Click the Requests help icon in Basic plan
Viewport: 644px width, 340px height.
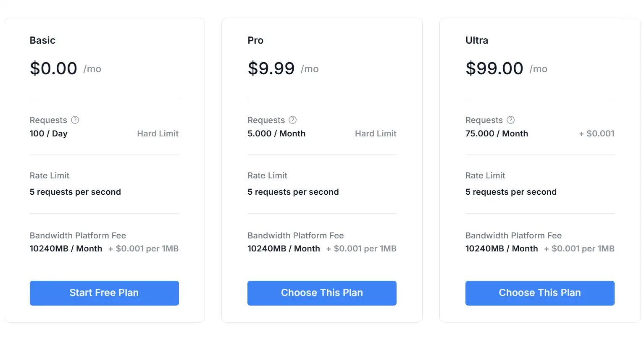[x=75, y=120]
